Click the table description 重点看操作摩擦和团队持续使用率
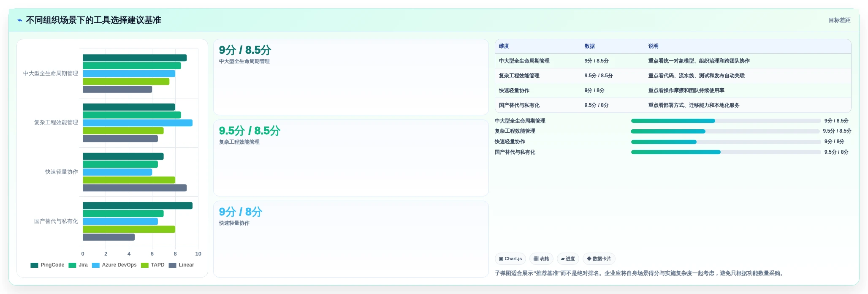868x294 pixels. (x=686, y=90)
